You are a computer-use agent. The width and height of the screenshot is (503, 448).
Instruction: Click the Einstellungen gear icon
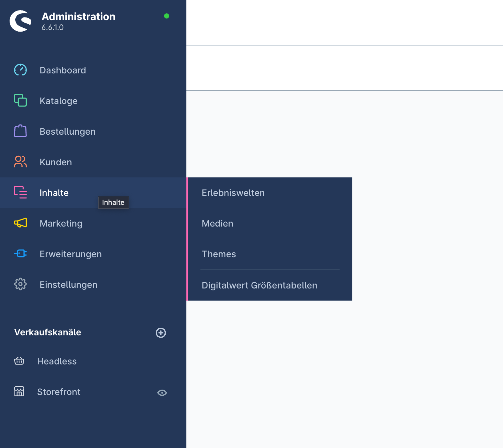point(20,284)
